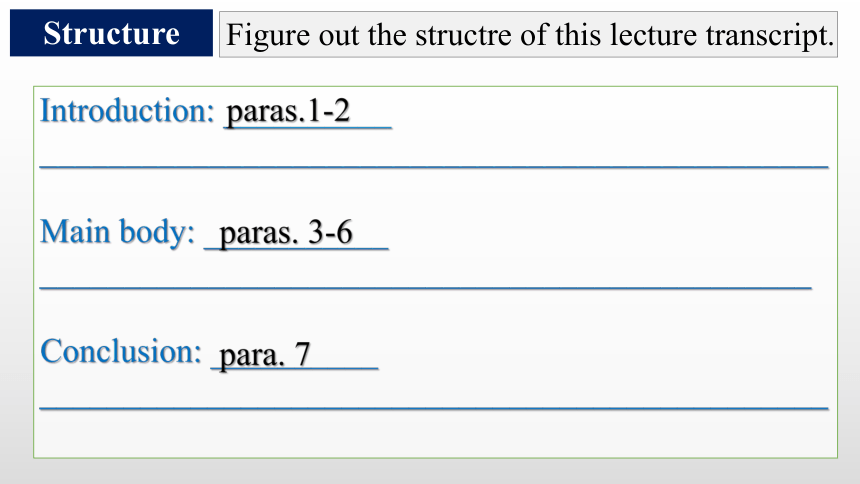The width and height of the screenshot is (860, 484).
Task: Click the number "7" in Conclusion answer
Action: point(303,354)
